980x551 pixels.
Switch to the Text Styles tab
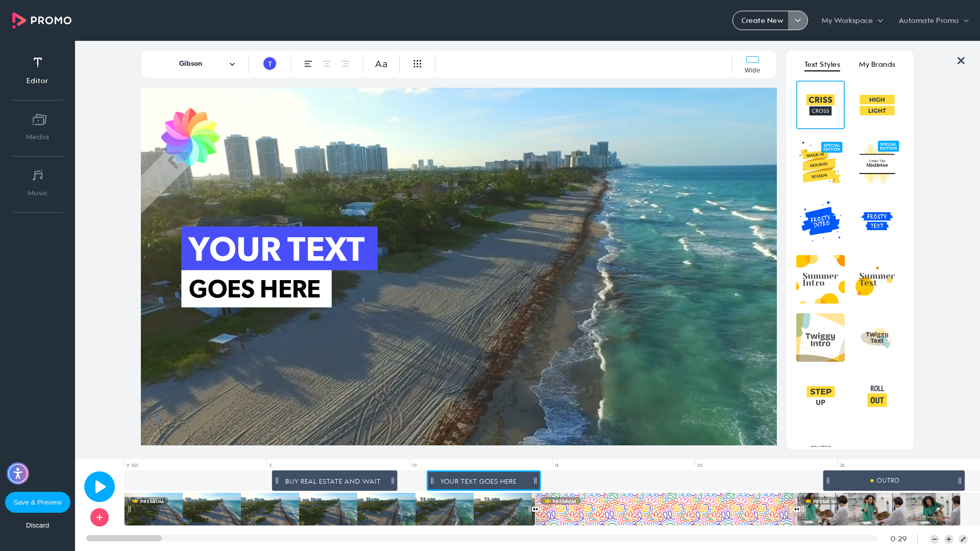822,65
